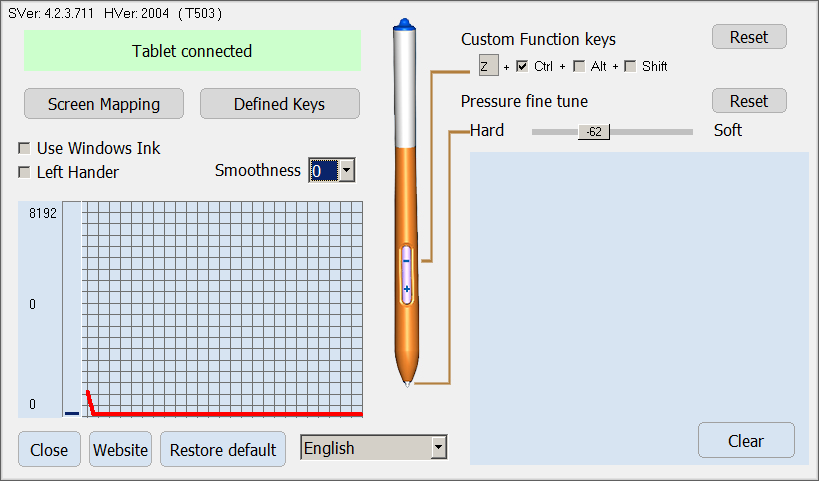Click the pen's lower side button (plus)
This screenshot has width=819, height=481.
coord(406,288)
